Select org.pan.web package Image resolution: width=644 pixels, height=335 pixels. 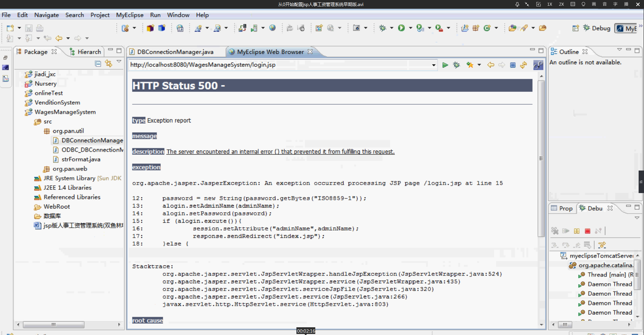(70, 169)
